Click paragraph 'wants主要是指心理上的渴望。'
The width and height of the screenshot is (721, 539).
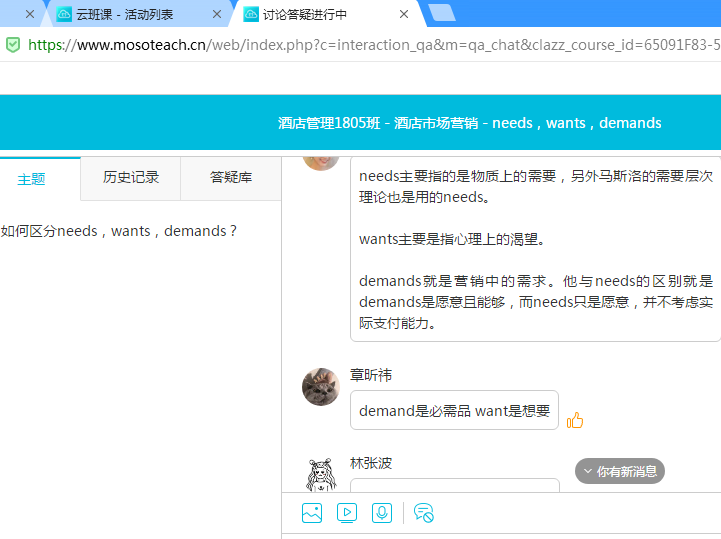(x=452, y=239)
